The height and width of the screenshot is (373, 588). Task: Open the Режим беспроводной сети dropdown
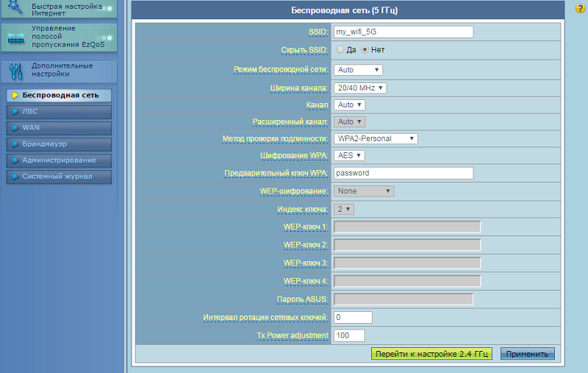pyautogui.click(x=358, y=70)
